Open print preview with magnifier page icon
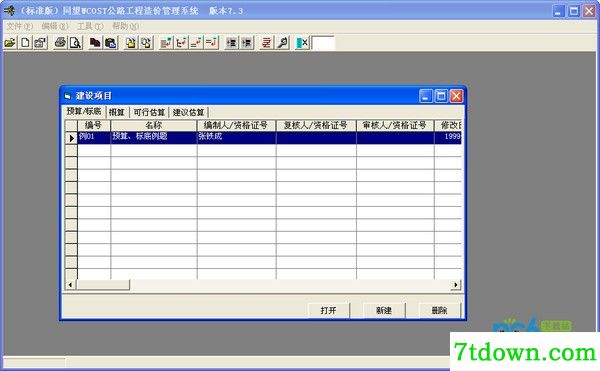Image resolution: width=600 pixels, height=371 pixels. (75, 42)
